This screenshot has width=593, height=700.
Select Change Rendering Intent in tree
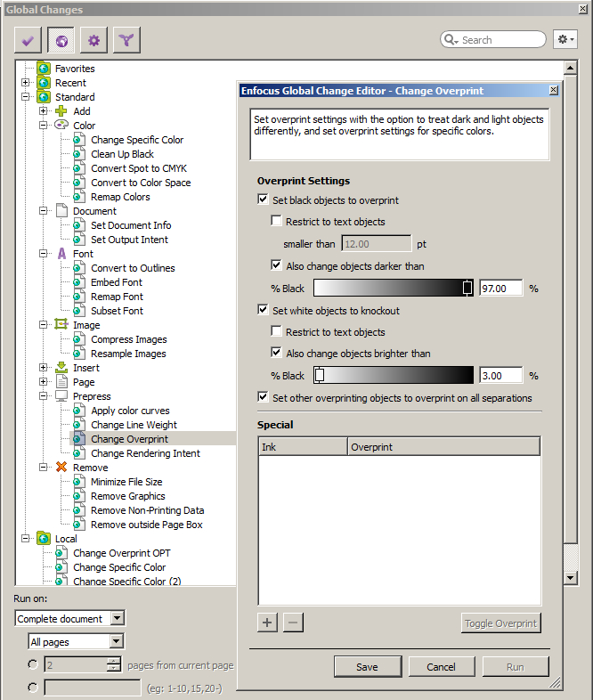click(x=145, y=453)
